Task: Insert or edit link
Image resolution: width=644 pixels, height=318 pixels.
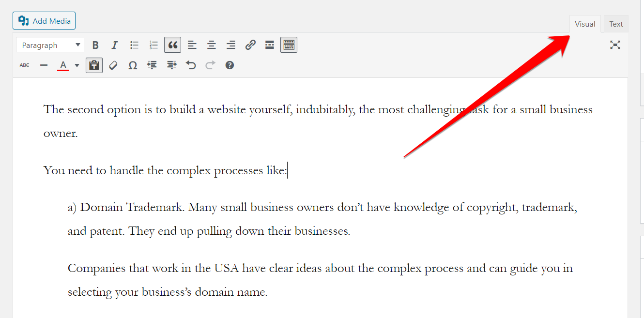Action: click(250, 45)
